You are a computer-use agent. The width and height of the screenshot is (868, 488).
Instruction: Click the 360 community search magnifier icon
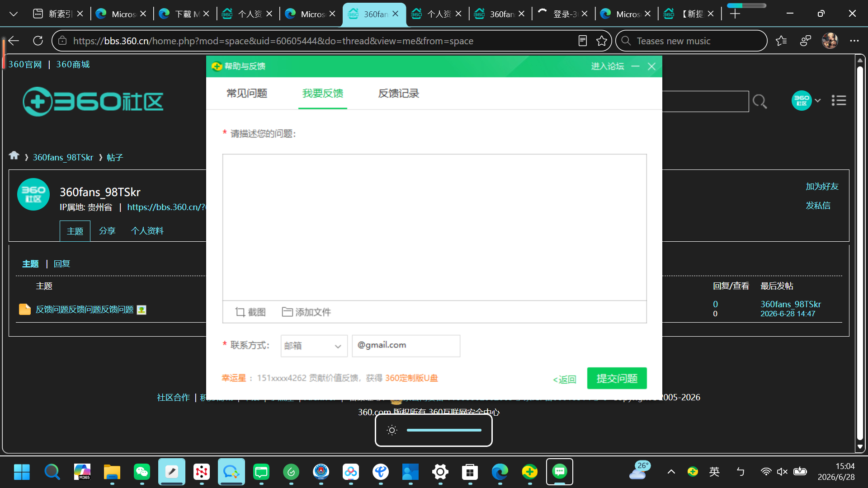[759, 101]
